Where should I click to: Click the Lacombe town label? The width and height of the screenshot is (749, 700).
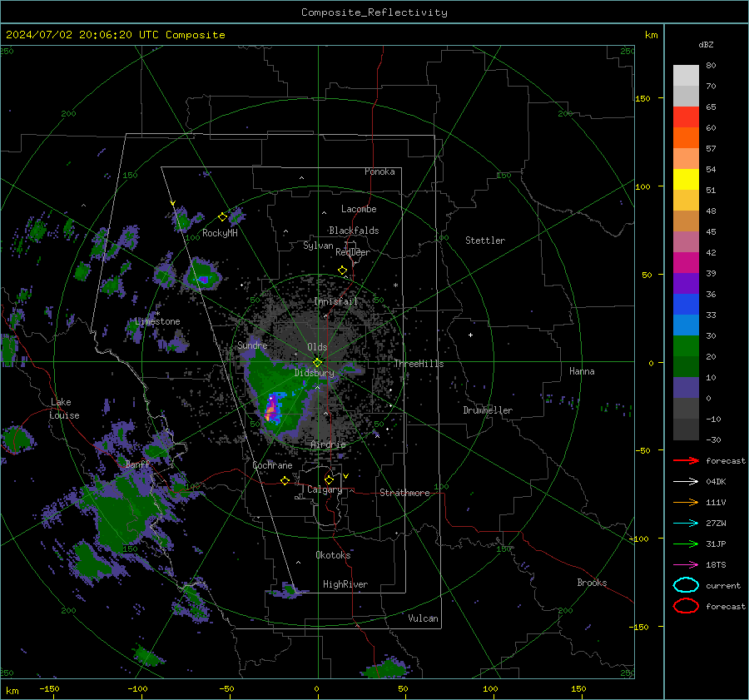(x=359, y=209)
